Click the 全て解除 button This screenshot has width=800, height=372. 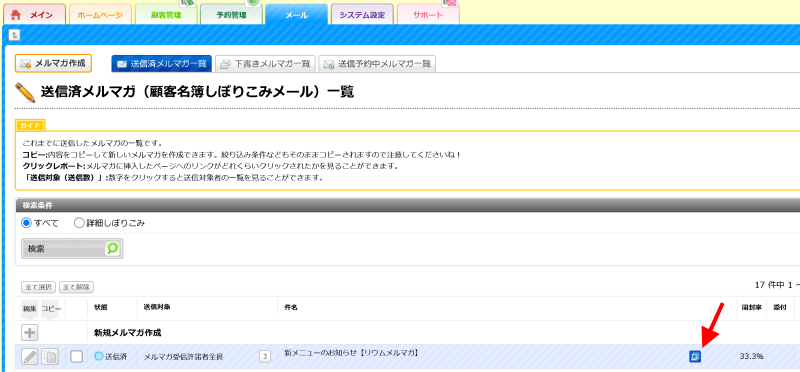point(77,287)
